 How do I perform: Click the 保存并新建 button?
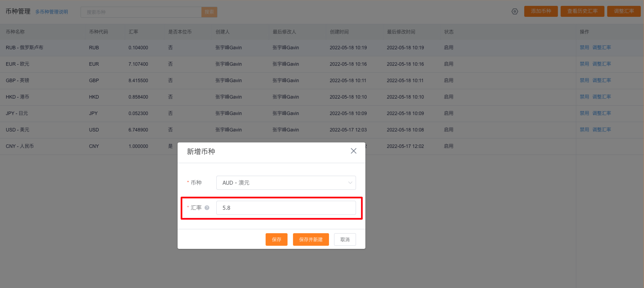click(x=311, y=239)
